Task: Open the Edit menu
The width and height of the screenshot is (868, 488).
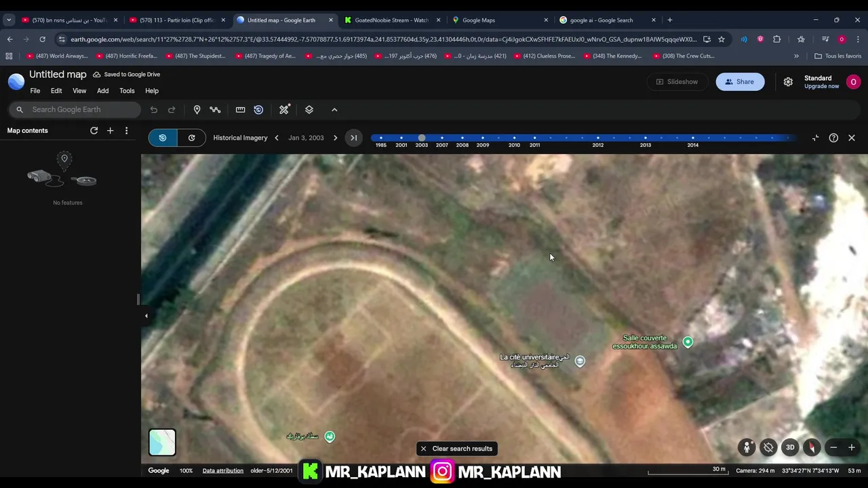Action: (56, 91)
